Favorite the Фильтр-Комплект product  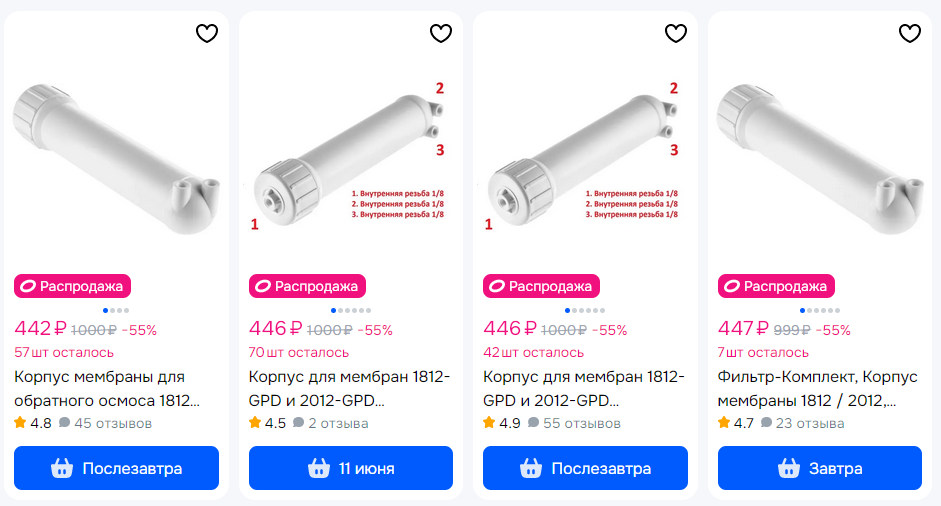pyautogui.click(x=910, y=34)
